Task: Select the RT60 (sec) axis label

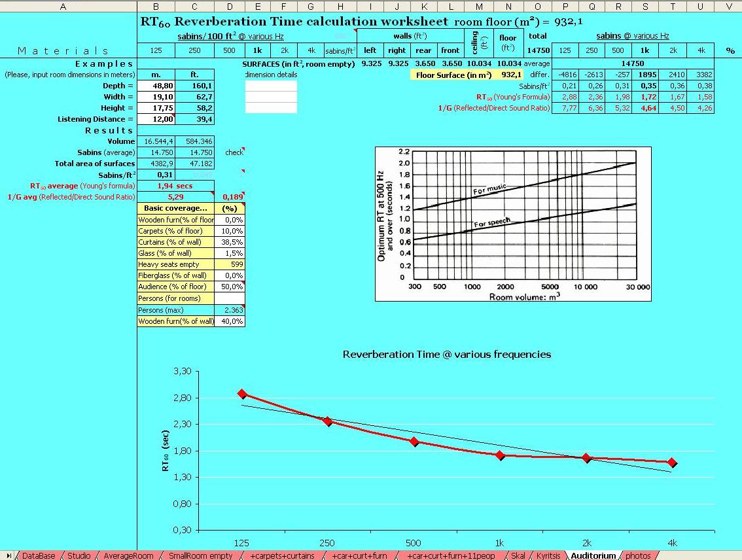Action: (165, 450)
